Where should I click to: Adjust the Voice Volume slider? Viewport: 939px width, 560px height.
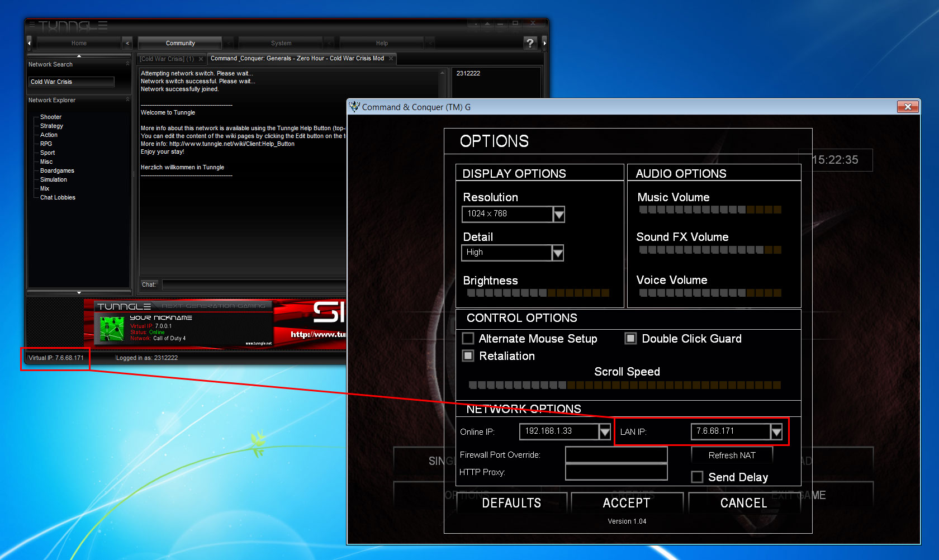[x=710, y=293]
